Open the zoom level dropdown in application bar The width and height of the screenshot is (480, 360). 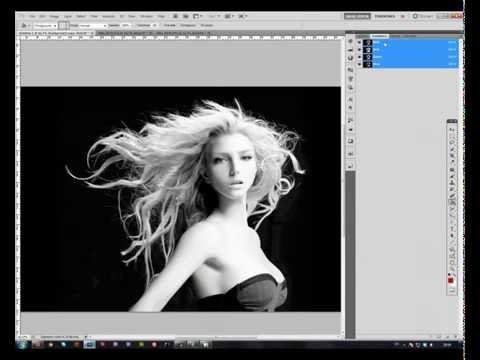coord(213,16)
